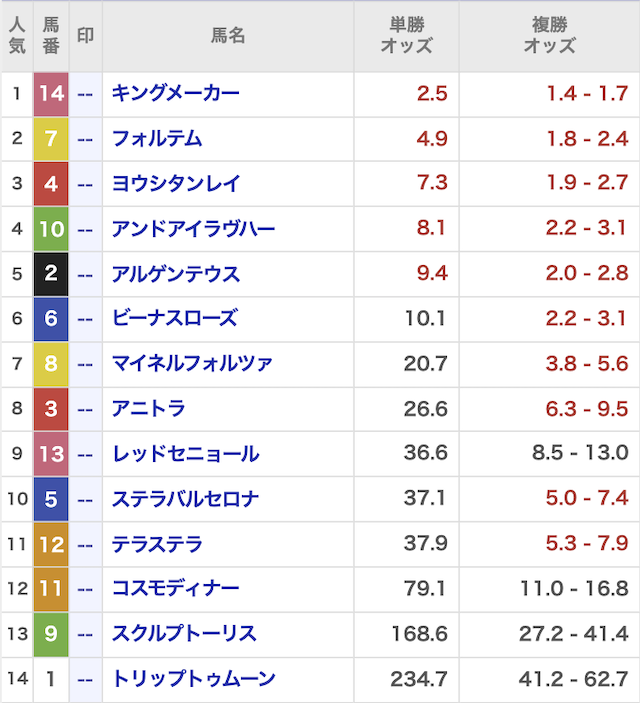Click black horse number 2 badge

(x=51, y=274)
